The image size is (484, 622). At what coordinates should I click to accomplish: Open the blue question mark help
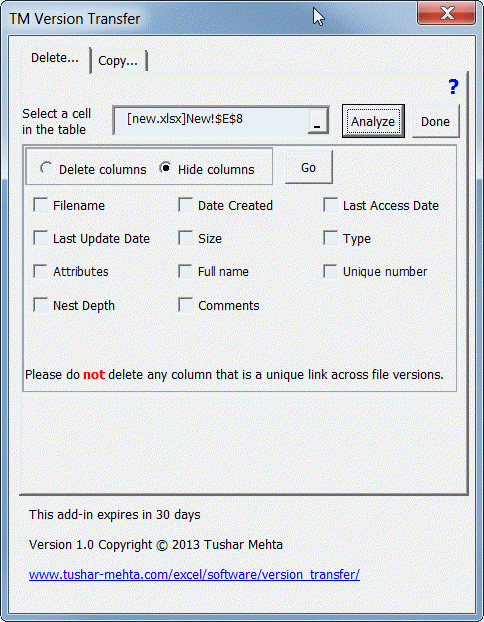[453, 86]
